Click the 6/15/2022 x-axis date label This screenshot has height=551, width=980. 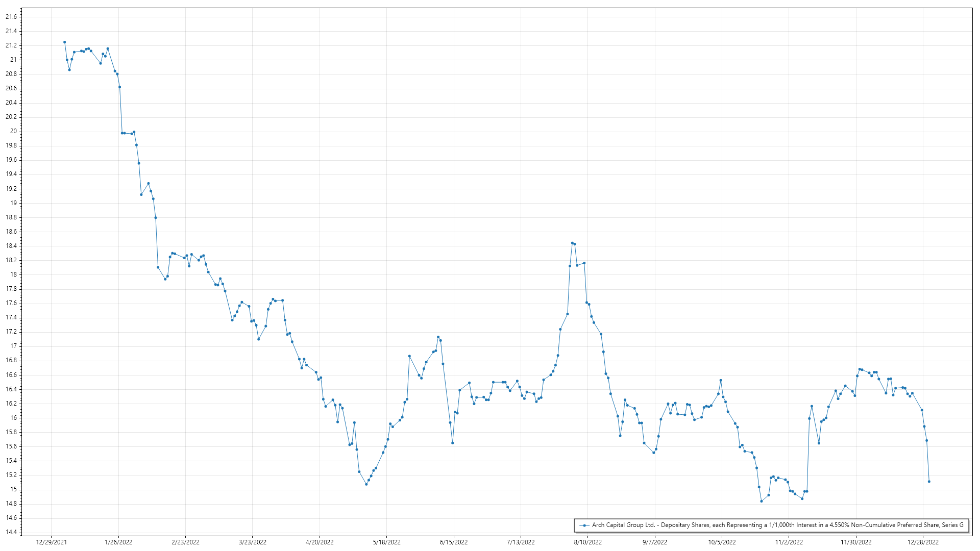(454, 542)
